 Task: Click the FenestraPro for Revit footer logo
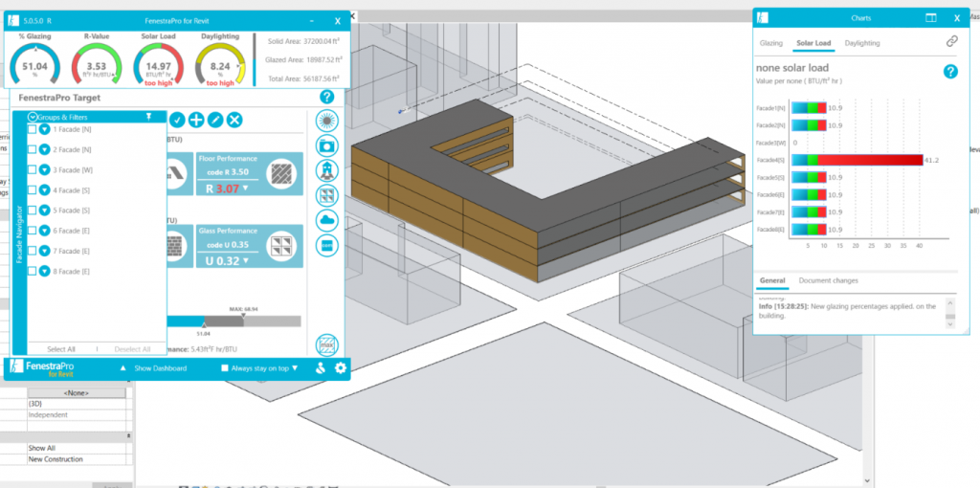(x=42, y=368)
